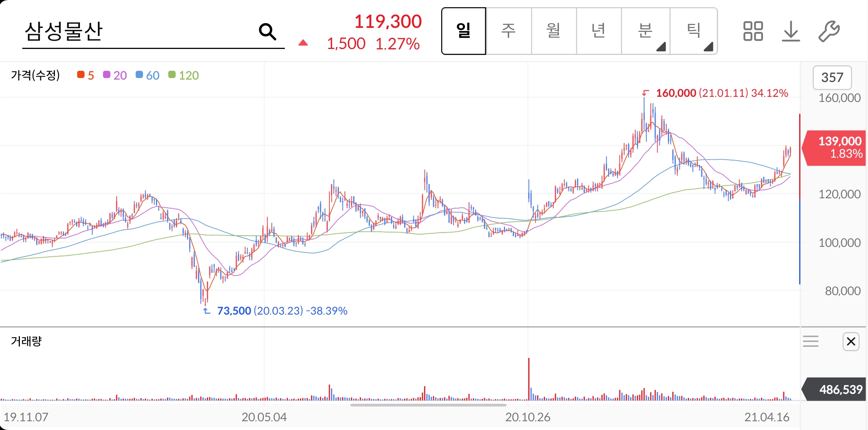868x430 pixels.
Task: Toggle the 20-day moving average legend
Action: coord(115,75)
